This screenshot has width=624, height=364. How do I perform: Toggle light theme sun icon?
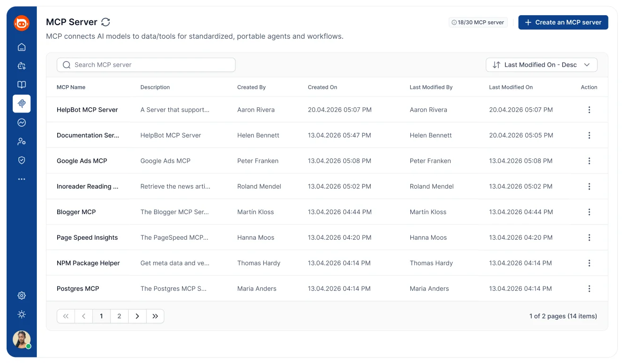click(22, 314)
